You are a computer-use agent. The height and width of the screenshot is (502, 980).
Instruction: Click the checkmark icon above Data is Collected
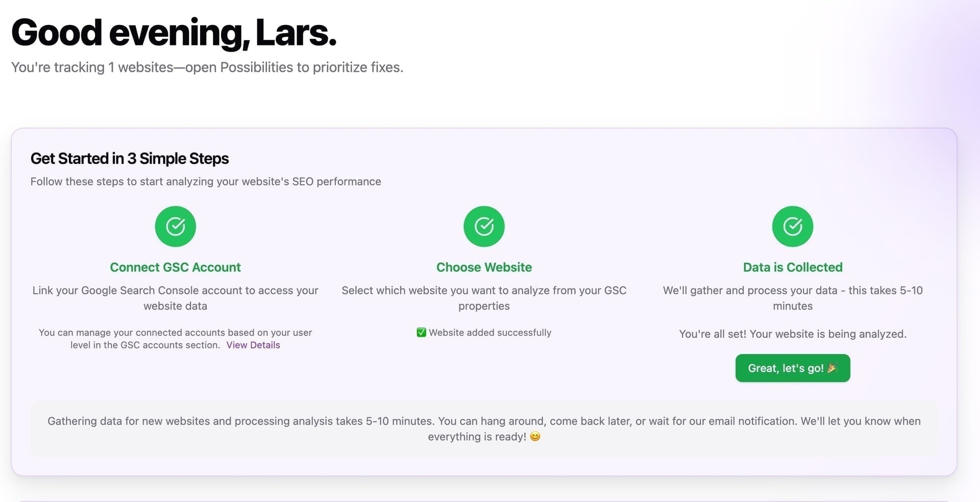click(x=792, y=226)
